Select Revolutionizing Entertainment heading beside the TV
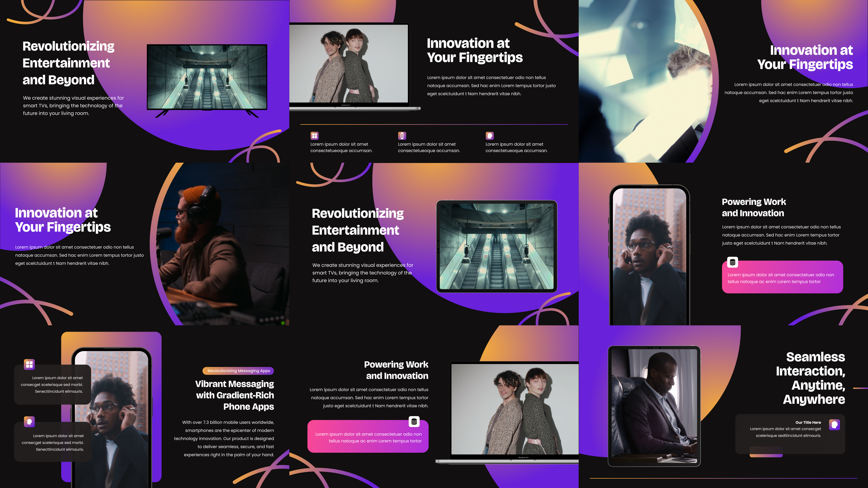The image size is (868, 488). [68, 63]
